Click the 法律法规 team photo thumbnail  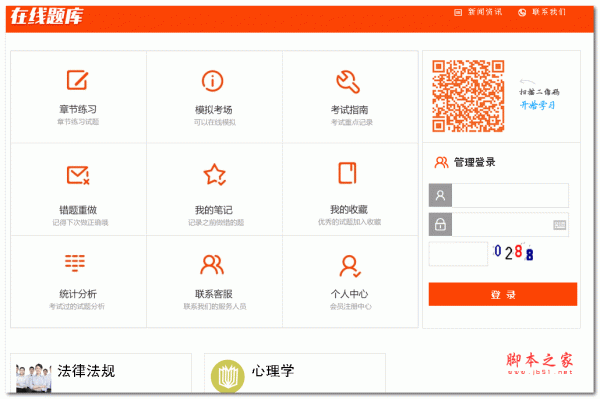coord(34,378)
